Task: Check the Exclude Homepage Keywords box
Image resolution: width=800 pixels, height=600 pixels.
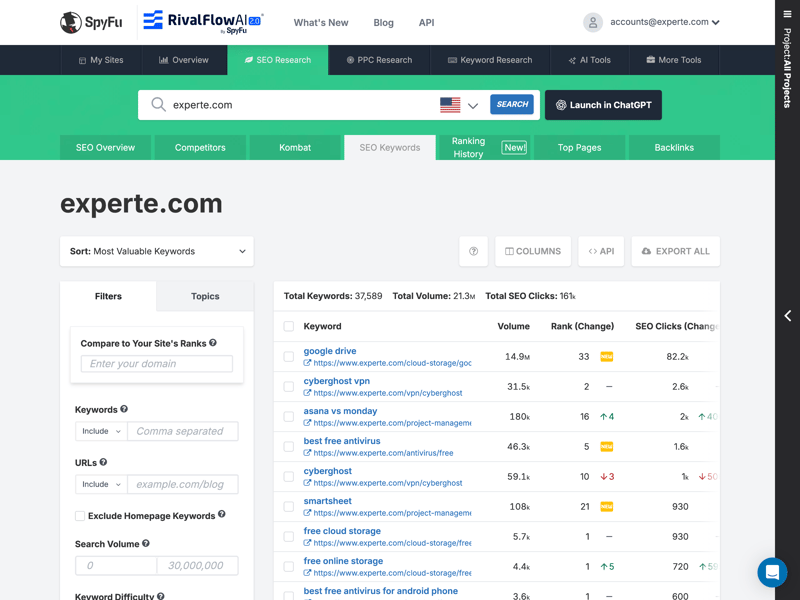Action: pos(80,516)
